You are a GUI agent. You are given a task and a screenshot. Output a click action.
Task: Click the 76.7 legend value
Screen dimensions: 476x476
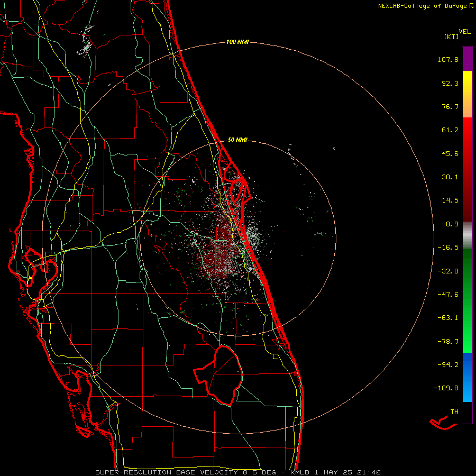coord(450,106)
